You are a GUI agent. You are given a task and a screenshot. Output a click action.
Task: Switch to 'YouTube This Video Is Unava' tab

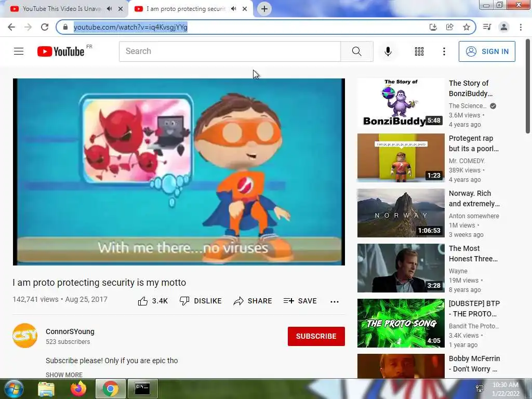pyautogui.click(x=61, y=9)
